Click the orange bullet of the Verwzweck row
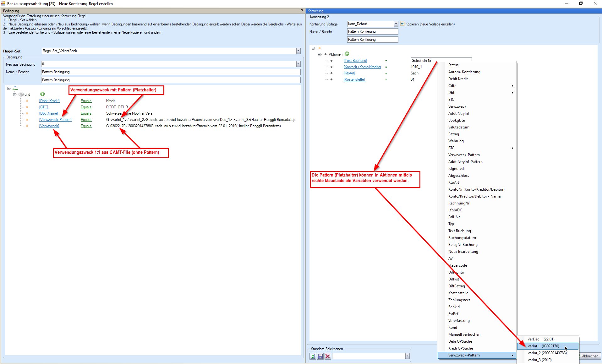The height and width of the screenshot is (364, 602). (x=27, y=126)
